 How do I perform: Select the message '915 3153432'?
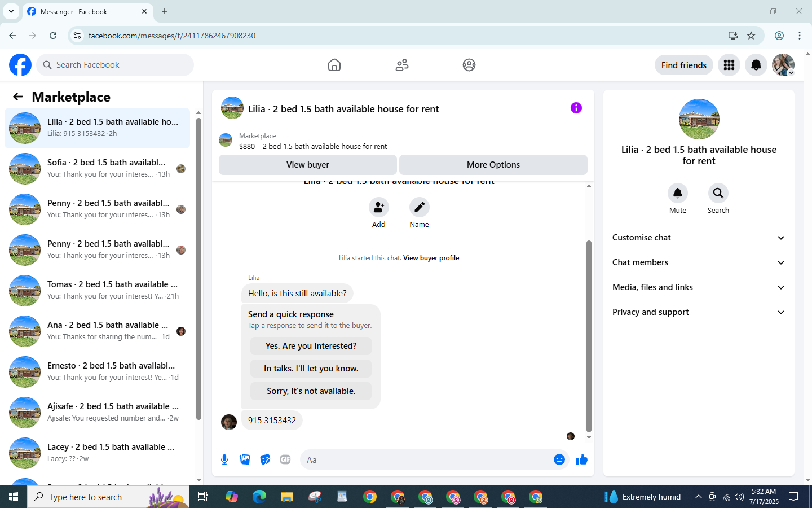coord(272,421)
